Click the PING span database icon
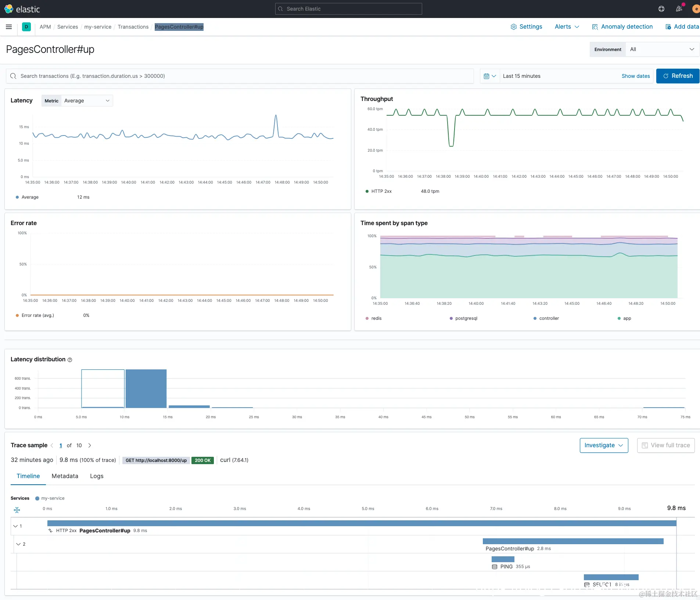The width and height of the screenshot is (700, 600). [x=495, y=567]
